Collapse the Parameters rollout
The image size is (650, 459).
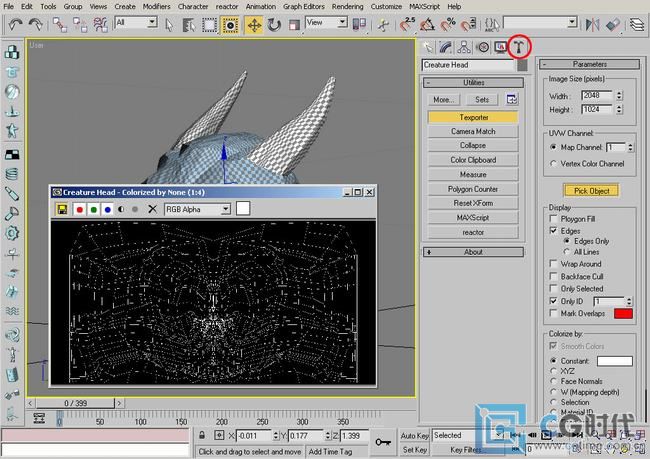click(589, 64)
